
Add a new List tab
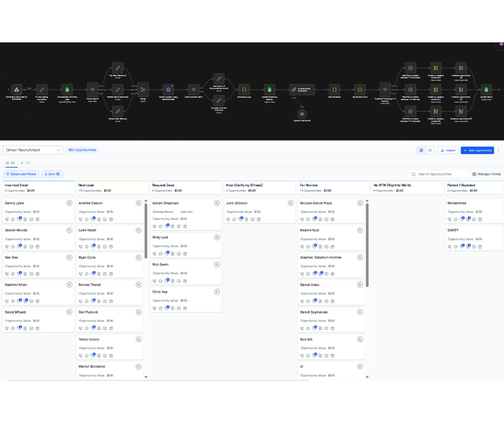point(25,163)
